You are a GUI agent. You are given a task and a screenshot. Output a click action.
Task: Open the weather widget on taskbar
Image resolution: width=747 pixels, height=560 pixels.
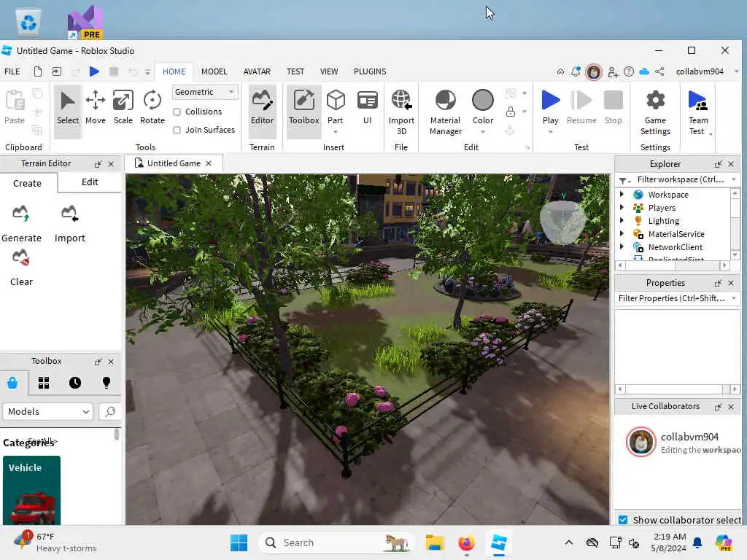[55, 542]
